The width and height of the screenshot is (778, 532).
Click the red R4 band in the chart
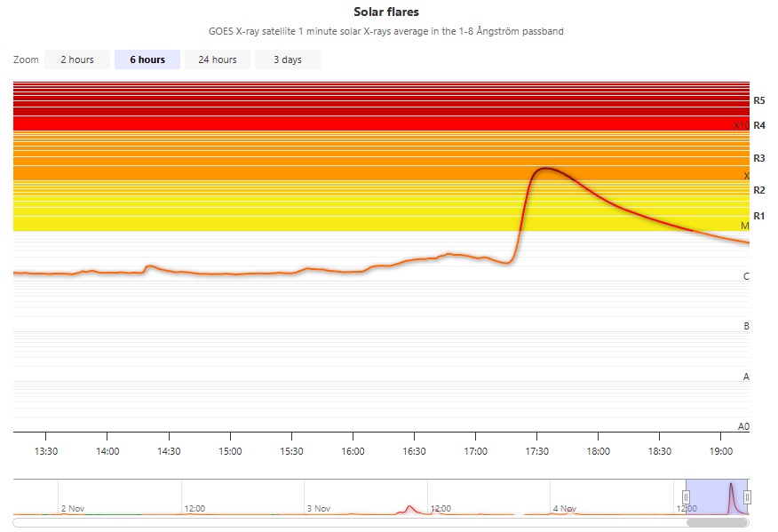(355, 123)
